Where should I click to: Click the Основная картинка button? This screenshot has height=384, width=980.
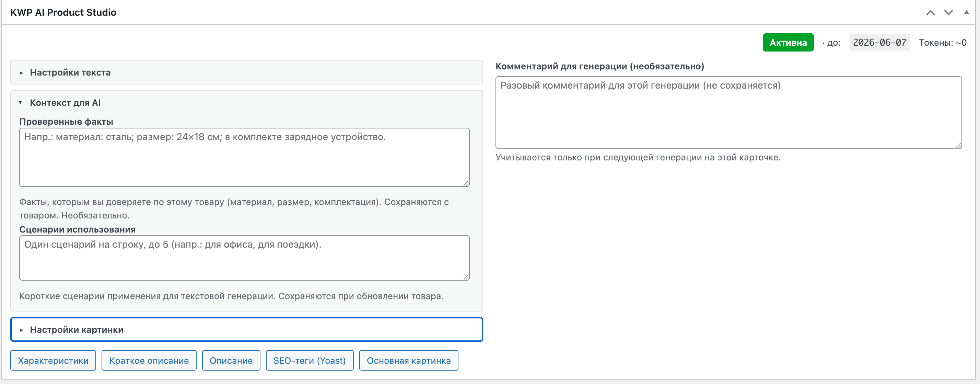click(x=409, y=360)
